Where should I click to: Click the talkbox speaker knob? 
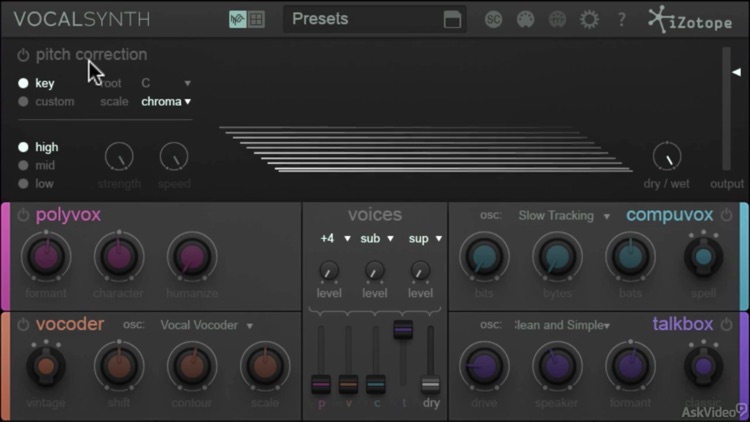coord(557,366)
